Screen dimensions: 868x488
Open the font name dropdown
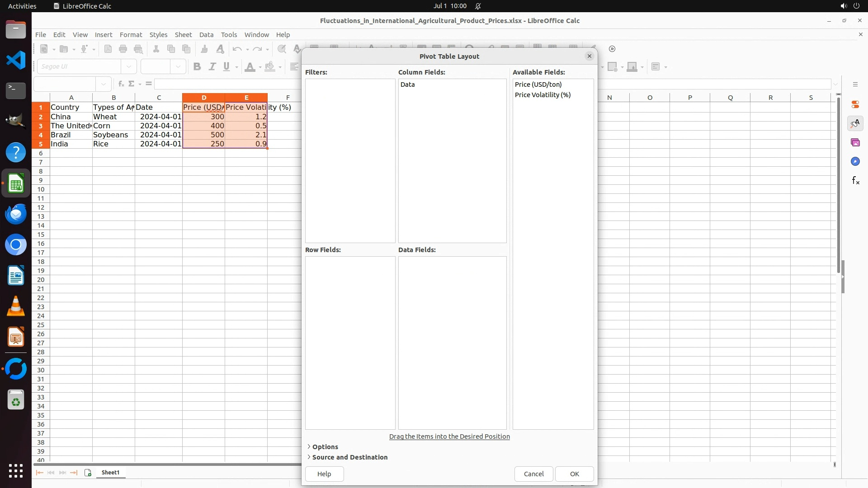point(129,67)
